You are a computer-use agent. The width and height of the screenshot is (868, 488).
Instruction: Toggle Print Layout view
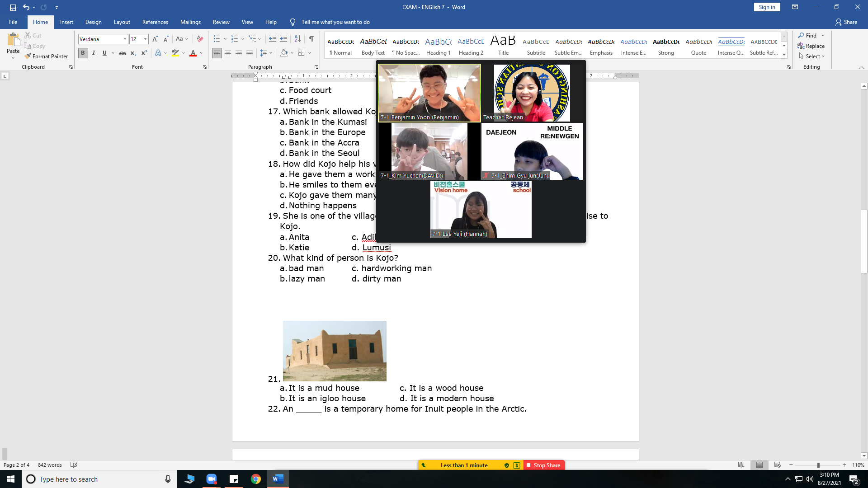point(759,465)
